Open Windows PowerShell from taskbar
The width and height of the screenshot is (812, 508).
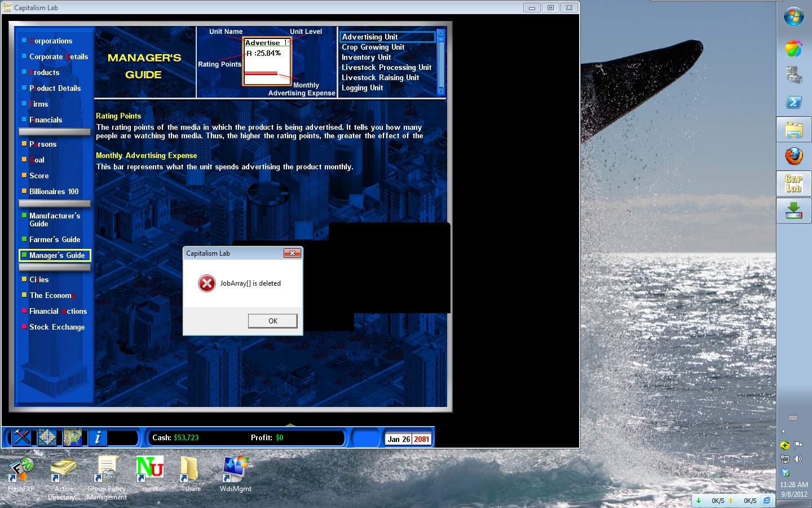794,102
